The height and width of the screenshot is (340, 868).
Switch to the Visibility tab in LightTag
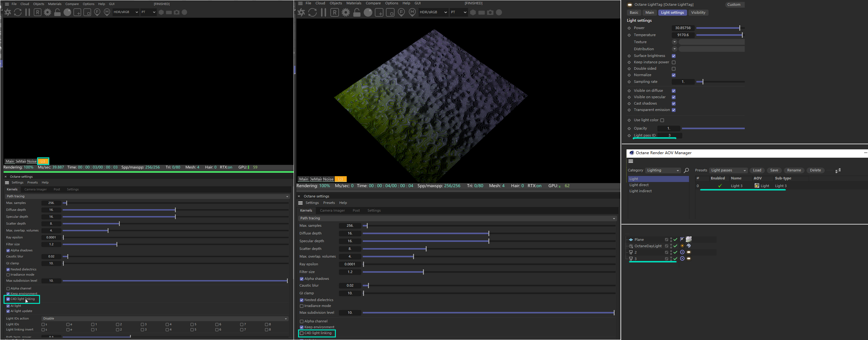(x=698, y=12)
